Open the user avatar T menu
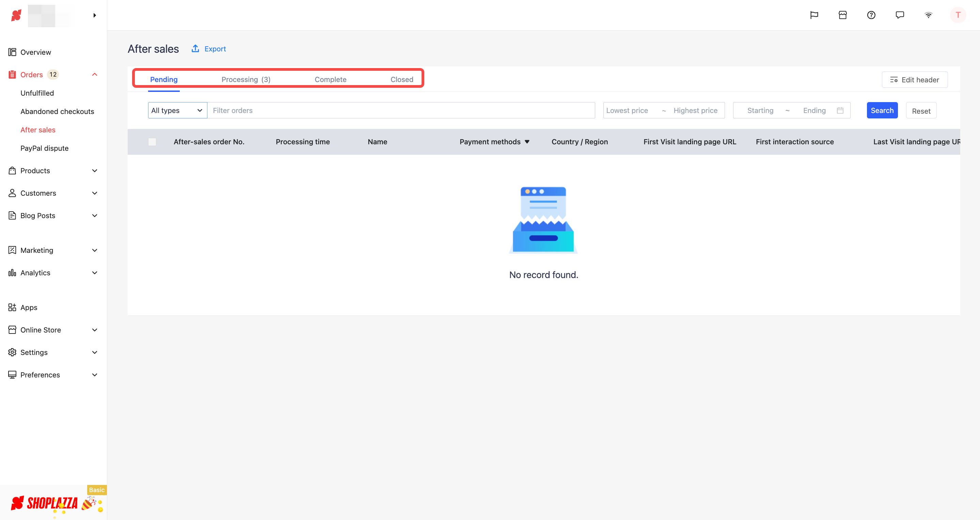 coord(958,15)
